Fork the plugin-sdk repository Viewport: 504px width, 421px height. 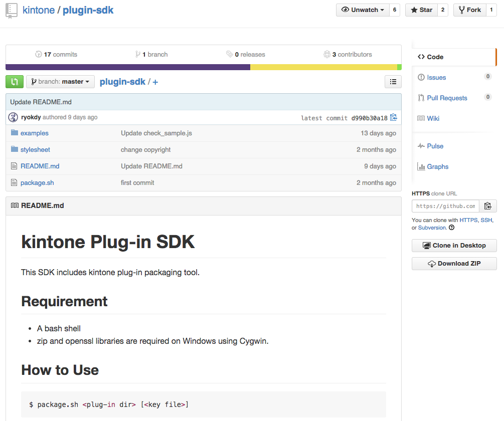469,10
